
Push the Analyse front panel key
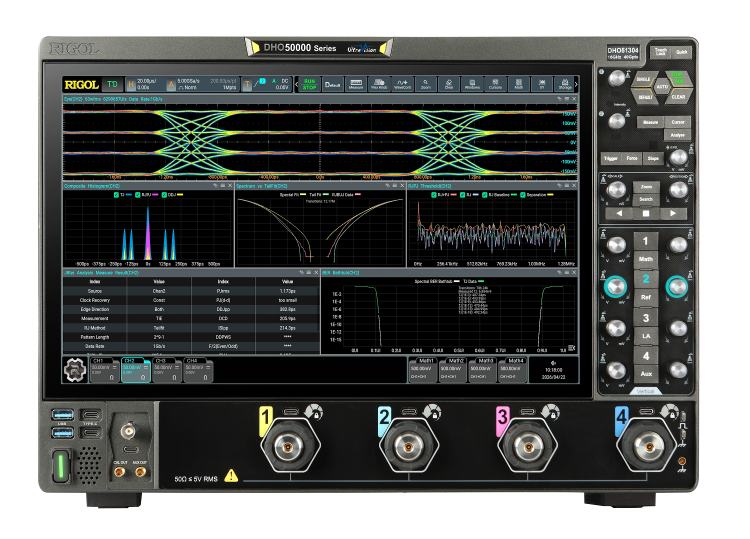tap(677, 135)
